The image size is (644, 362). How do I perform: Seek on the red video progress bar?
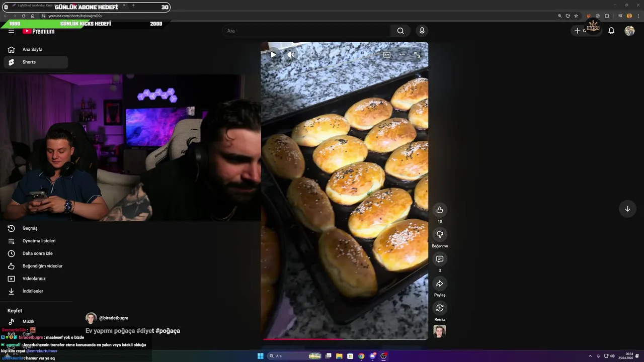click(345, 339)
